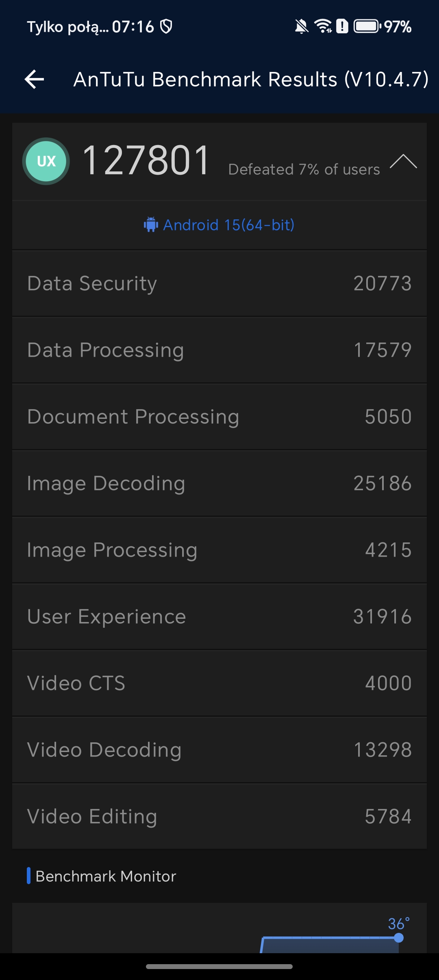Tap the battery status icon

pyautogui.click(x=367, y=26)
